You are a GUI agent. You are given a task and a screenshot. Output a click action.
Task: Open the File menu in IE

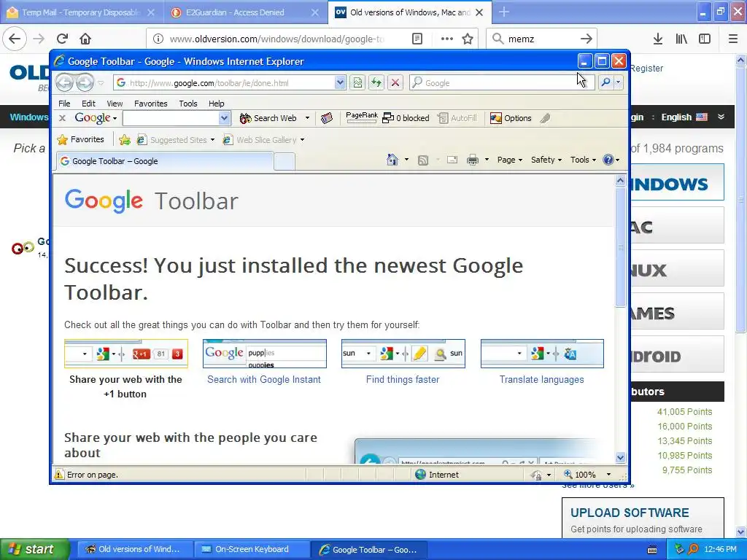tap(64, 104)
